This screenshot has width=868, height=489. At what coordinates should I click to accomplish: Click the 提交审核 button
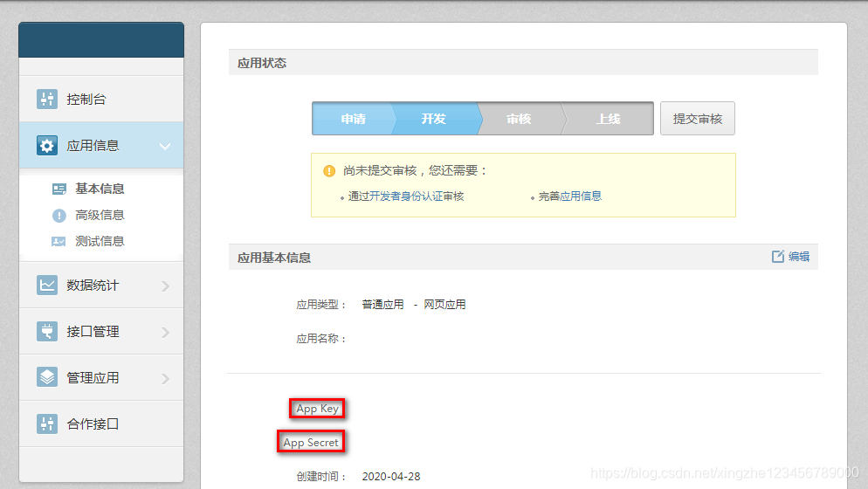click(698, 119)
